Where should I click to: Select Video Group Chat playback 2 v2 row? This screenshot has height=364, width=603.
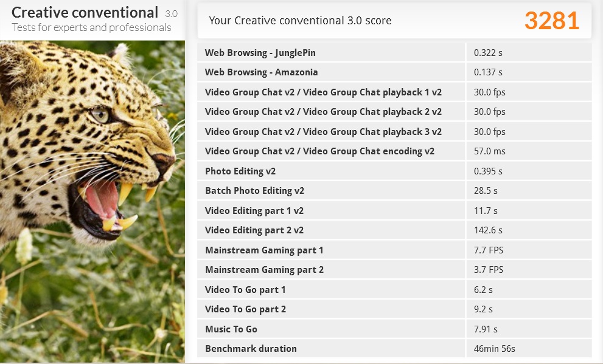coord(323,112)
